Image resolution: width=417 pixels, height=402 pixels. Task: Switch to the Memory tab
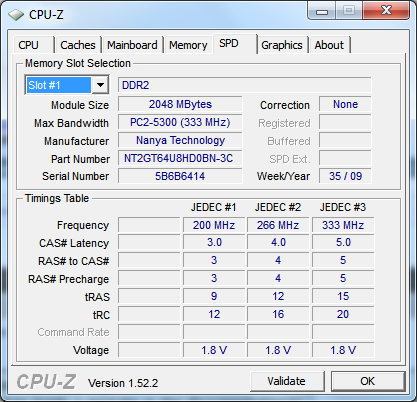click(188, 45)
